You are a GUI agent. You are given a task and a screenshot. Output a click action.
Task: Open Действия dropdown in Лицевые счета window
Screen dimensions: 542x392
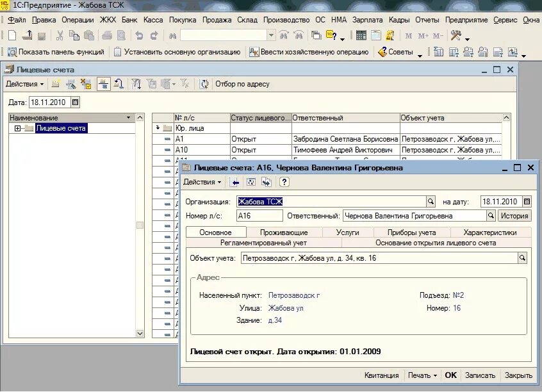25,84
